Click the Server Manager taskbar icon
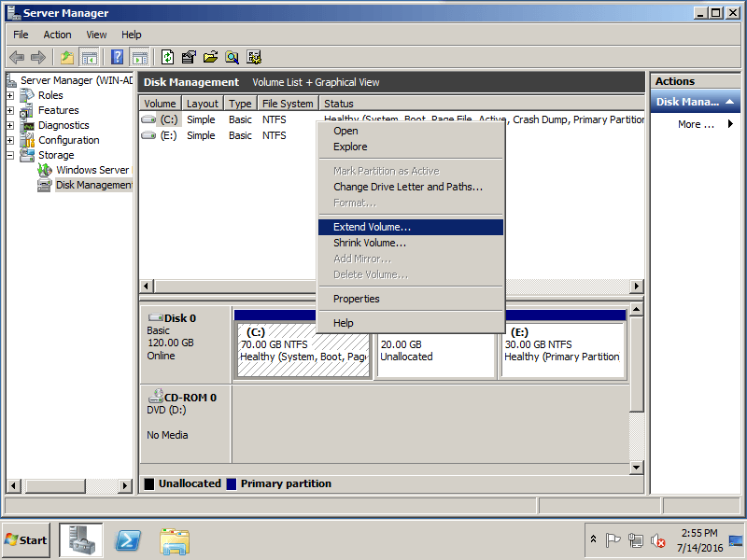 pos(81,540)
